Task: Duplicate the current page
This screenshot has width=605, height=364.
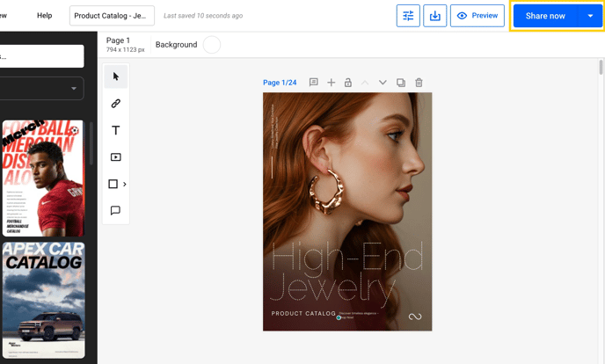Action: pyautogui.click(x=401, y=83)
